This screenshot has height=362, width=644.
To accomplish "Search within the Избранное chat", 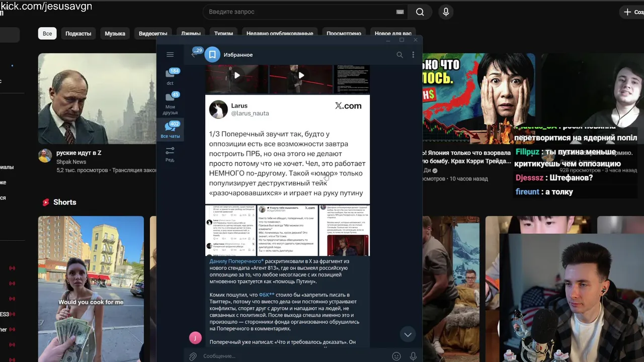I will tap(399, 55).
